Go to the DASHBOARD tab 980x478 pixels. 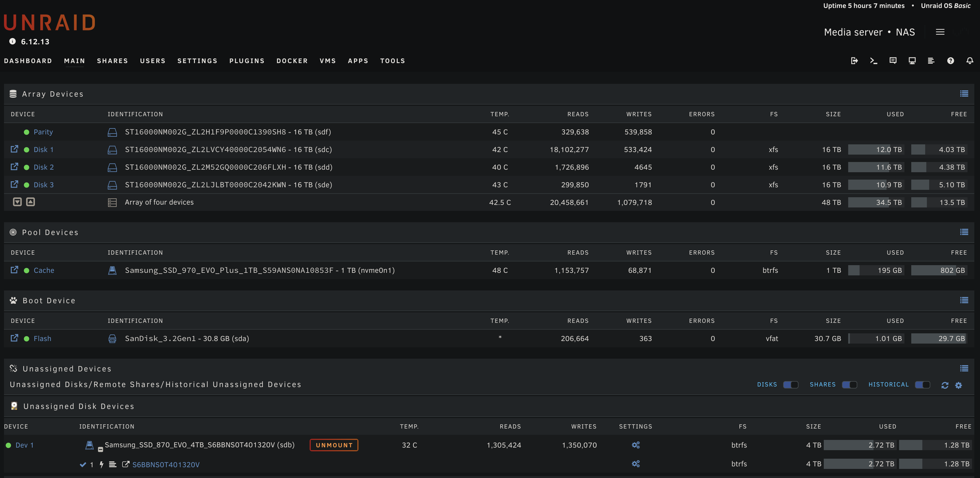click(28, 61)
